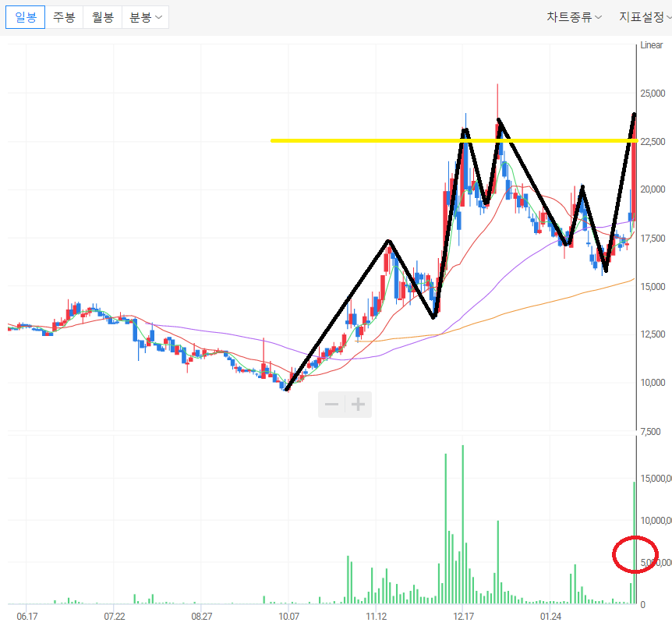Open the 지표설정 indicator settings dropdown
The height and width of the screenshot is (626, 672).
tap(645, 17)
